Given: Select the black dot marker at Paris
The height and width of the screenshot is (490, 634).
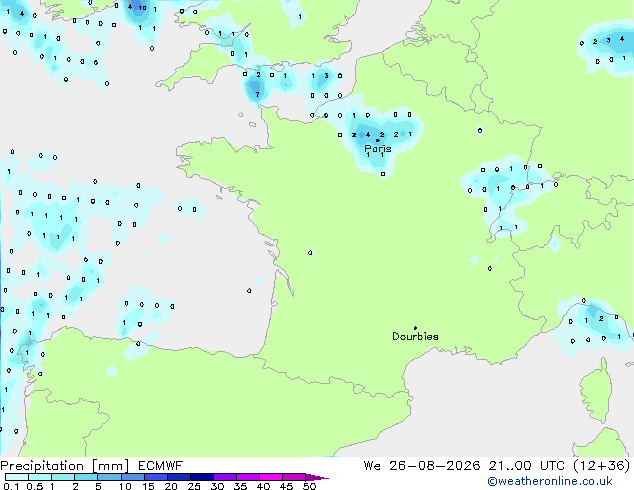Looking at the screenshot, I should point(378,141).
